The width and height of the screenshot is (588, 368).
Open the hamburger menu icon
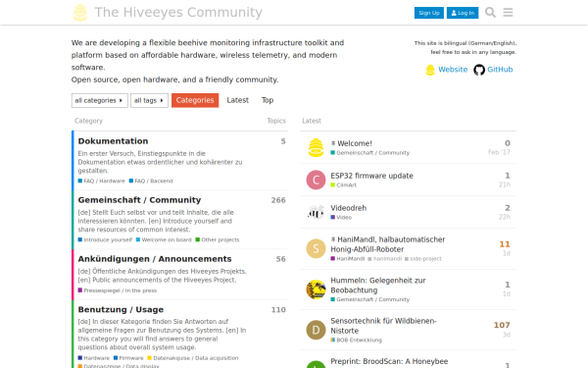tap(508, 13)
